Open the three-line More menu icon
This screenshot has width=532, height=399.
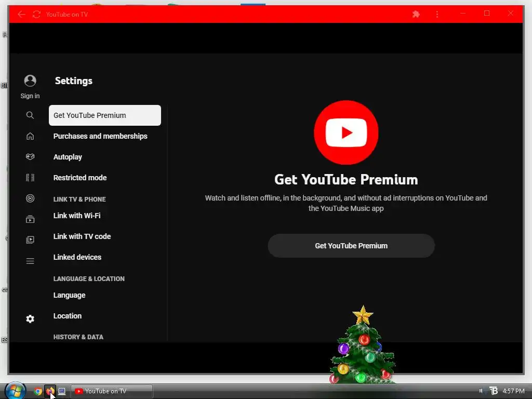30,261
